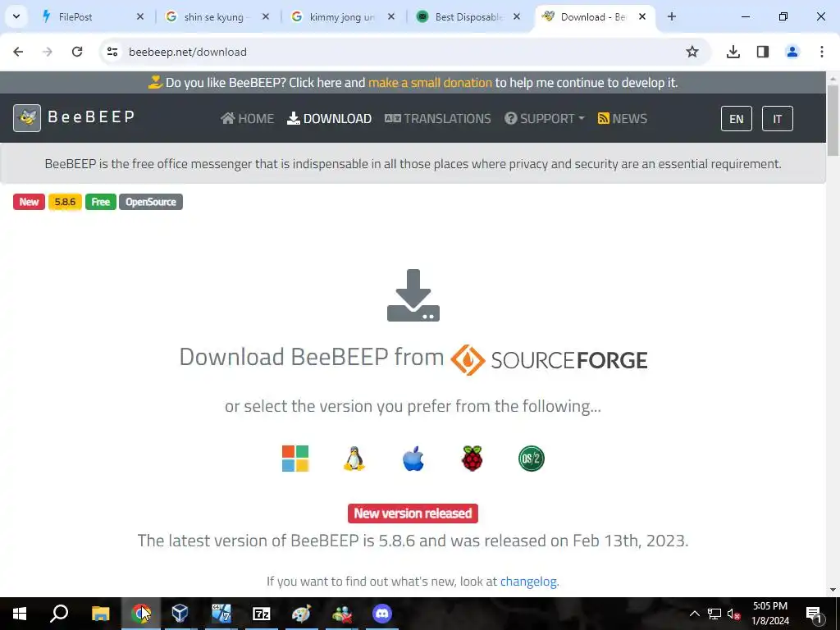Screen dimensions: 840x630
Task: Open the tab search dropdown
Action: click(16, 16)
